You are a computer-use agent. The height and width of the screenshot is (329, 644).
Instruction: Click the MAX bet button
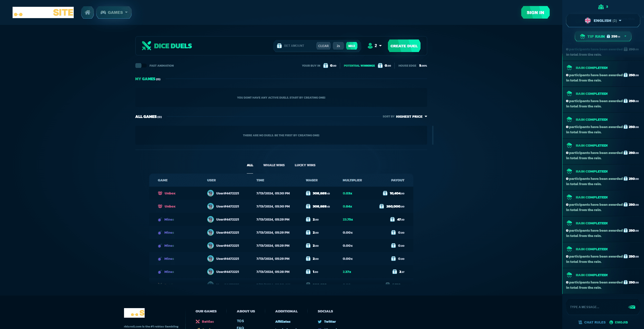point(351,46)
